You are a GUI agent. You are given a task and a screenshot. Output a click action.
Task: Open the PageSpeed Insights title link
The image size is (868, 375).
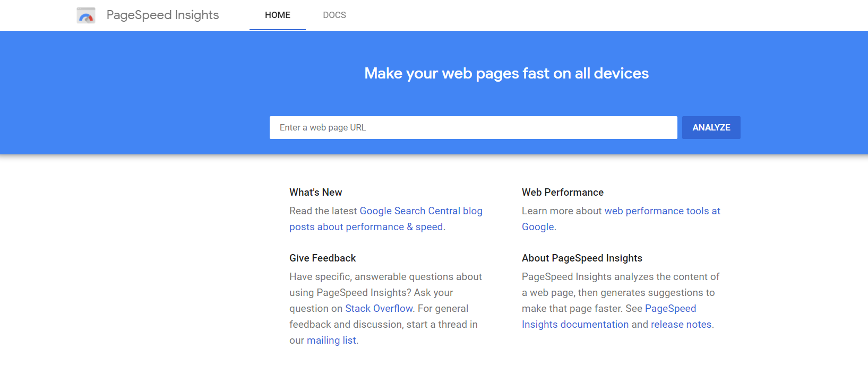(x=162, y=15)
